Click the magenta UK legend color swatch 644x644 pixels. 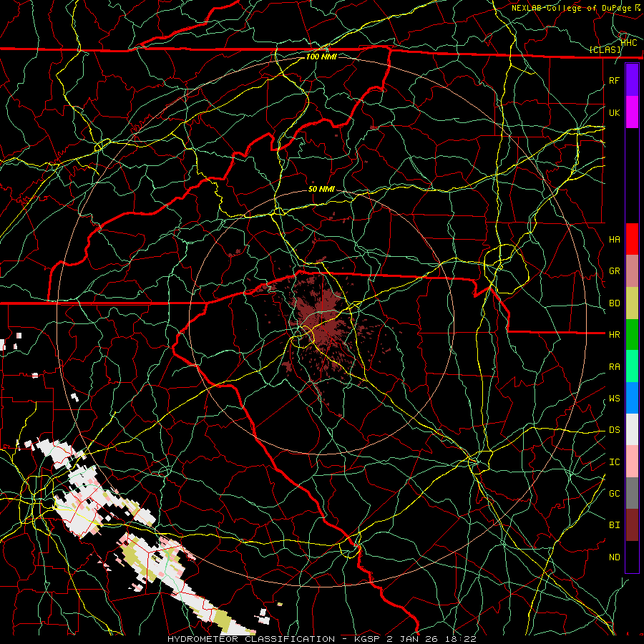click(632, 112)
